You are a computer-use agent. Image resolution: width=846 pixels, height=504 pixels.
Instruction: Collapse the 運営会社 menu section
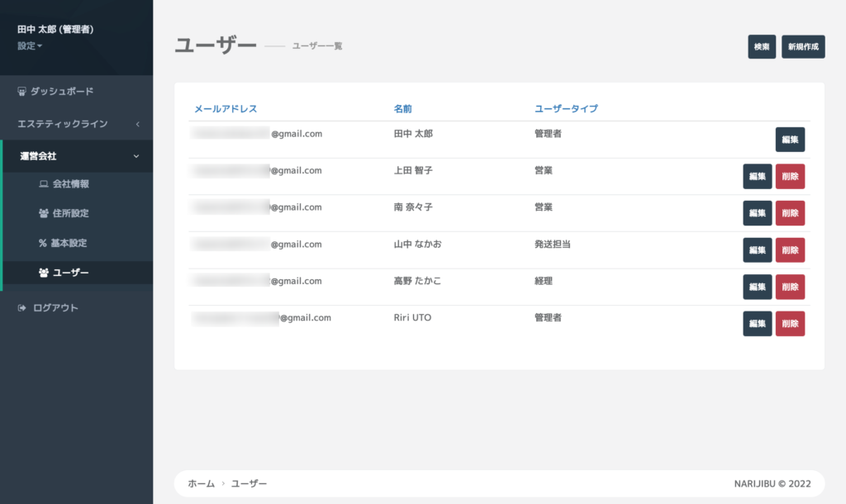pos(137,156)
